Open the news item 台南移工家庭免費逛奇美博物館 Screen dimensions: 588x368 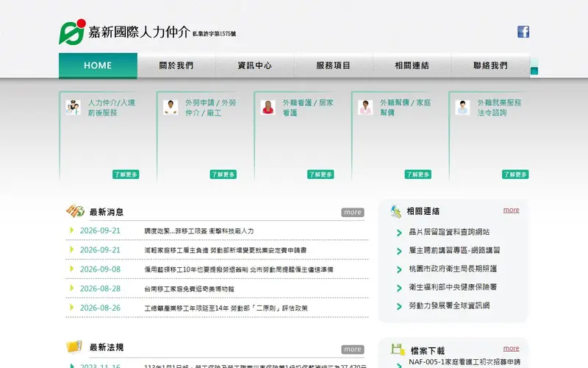(x=190, y=289)
